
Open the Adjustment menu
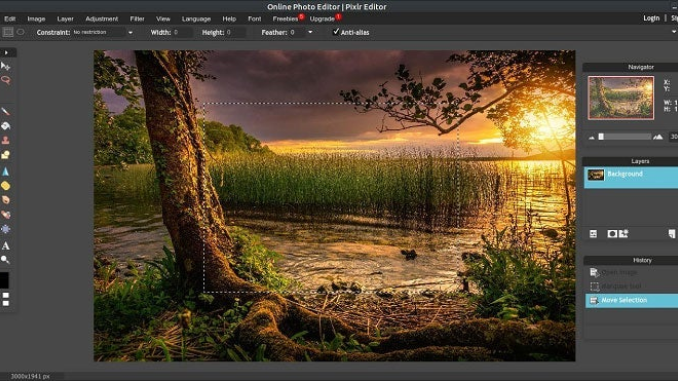[102, 19]
